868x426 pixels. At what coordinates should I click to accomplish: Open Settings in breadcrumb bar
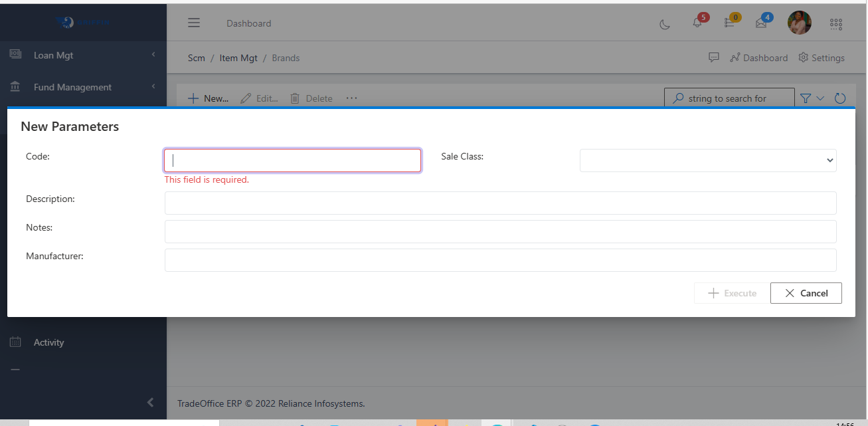[x=822, y=58]
